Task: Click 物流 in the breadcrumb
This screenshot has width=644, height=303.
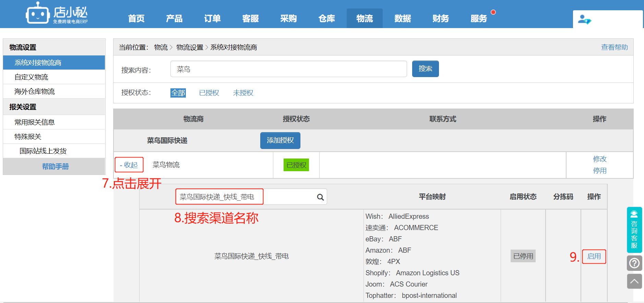Action: (161, 47)
